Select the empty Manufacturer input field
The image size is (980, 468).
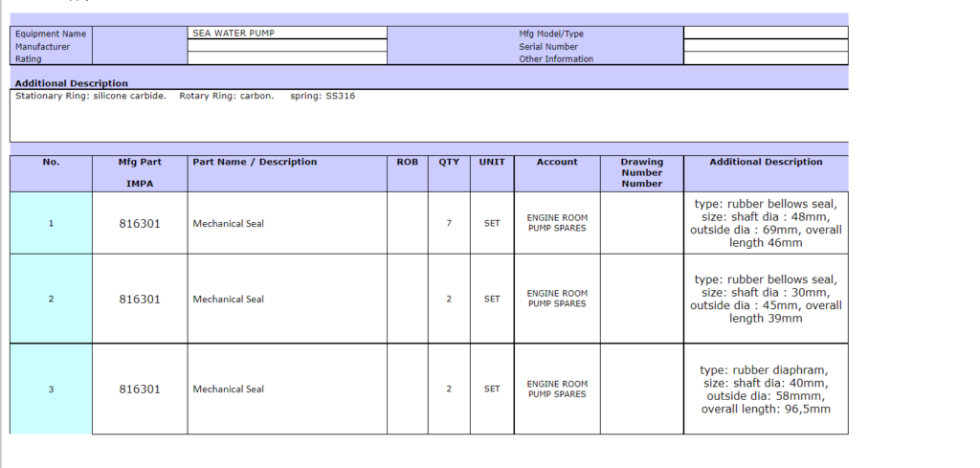click(x=287, y=45)
